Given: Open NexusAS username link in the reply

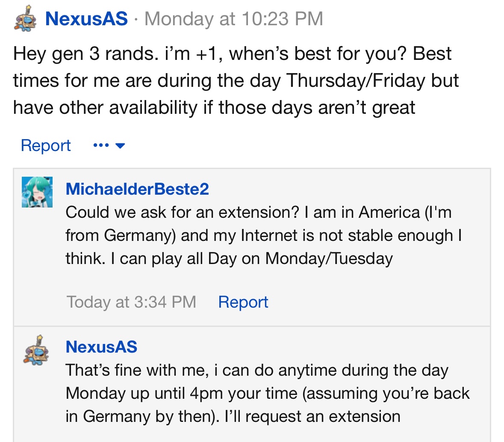Looking at the screenshot, I should click(x=102, y=347).
